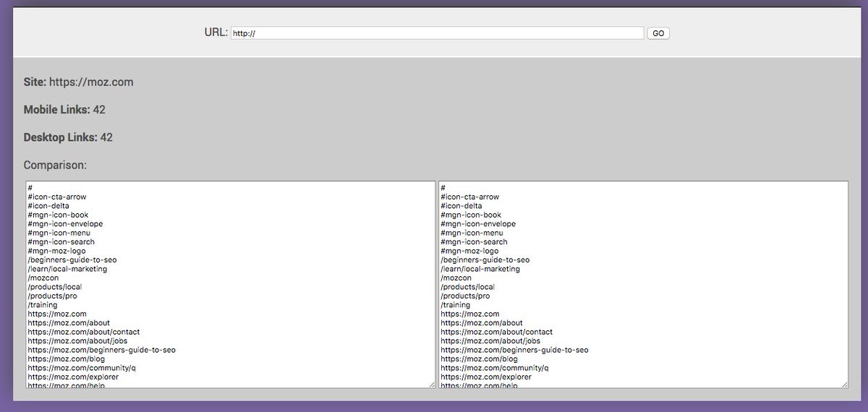Click /products/local in right list

point(468,287)
